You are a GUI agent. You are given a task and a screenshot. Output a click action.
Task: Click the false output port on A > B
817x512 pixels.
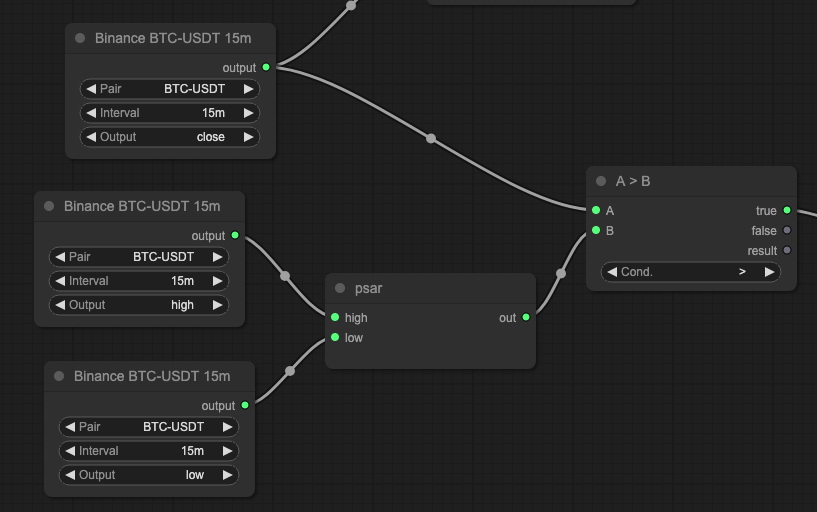(x=787, y=230)
